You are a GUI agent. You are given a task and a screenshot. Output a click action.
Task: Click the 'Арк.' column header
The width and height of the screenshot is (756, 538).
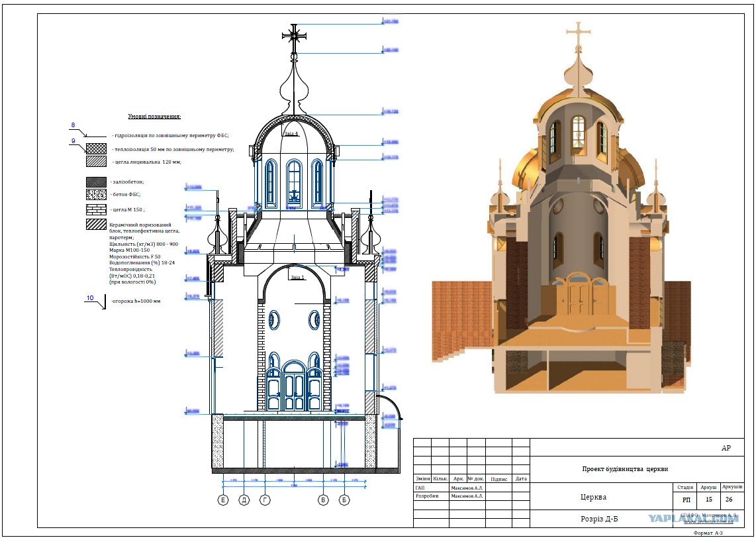click(x=458, y=479)
